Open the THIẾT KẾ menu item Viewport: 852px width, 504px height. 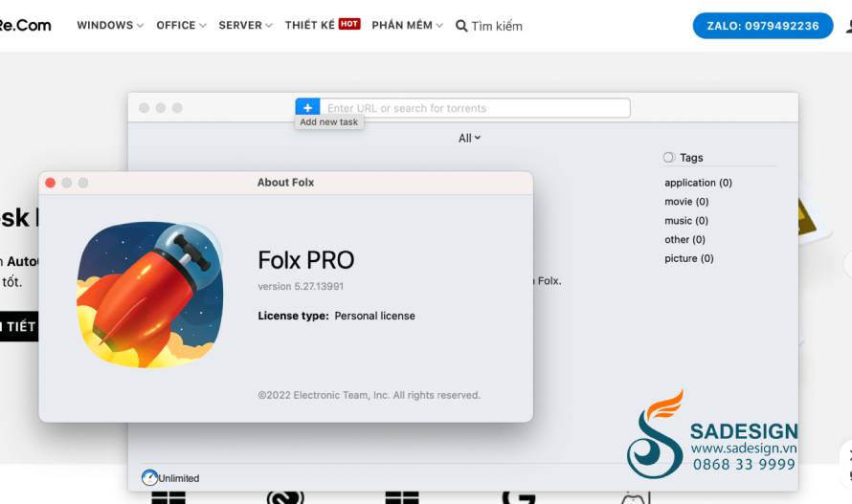[310, 25]
